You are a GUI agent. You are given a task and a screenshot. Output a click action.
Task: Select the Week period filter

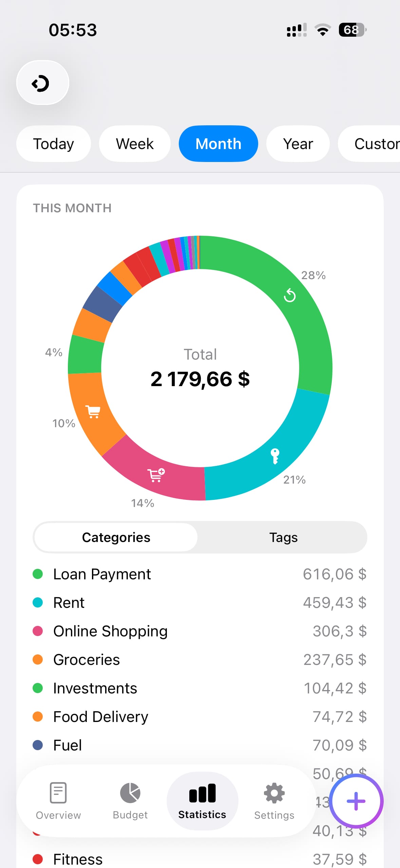click(135, 144)
